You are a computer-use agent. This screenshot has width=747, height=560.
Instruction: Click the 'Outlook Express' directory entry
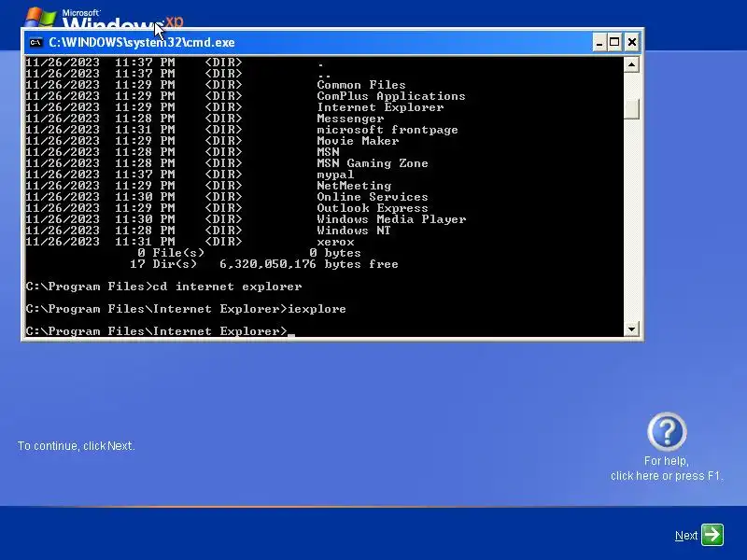tap(373, 208)
